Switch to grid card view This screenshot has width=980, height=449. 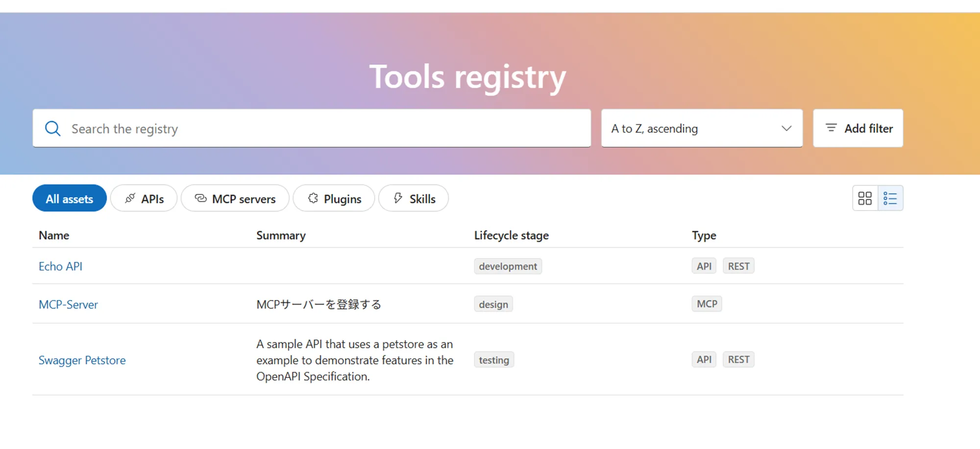tap(865, 198)
